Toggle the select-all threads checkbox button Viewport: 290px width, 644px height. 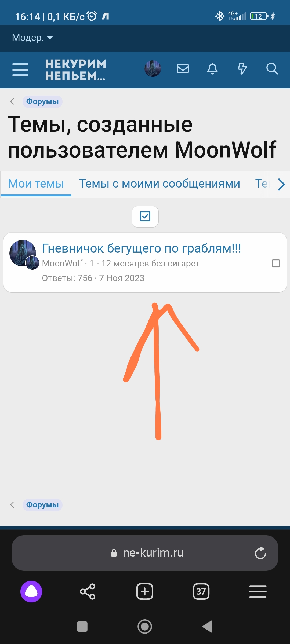(145, 217)
